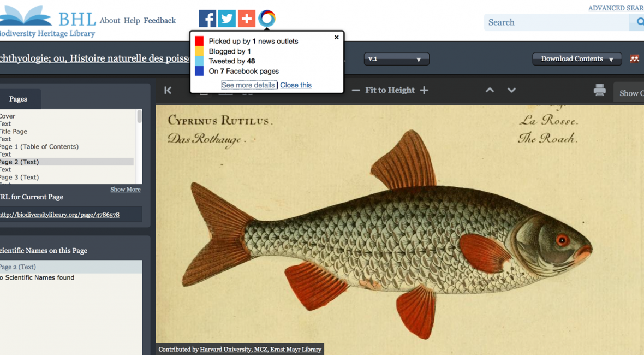644x355 pixels.
Task: Click the red Mendeley icon
Action: (634, 59)
